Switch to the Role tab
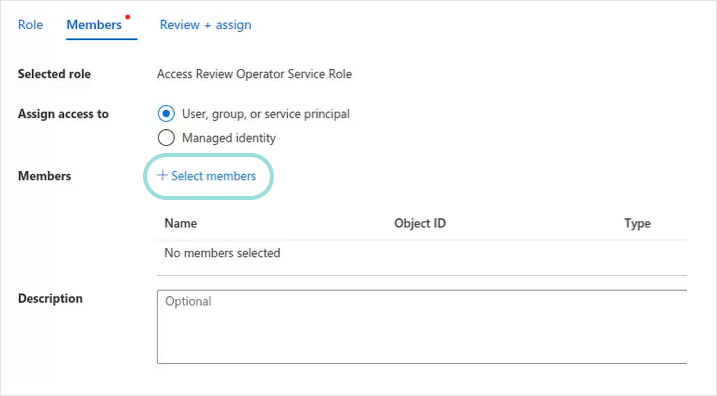This screenshot has height=396, width=717. pyautogui.click(x=30, y=25)
